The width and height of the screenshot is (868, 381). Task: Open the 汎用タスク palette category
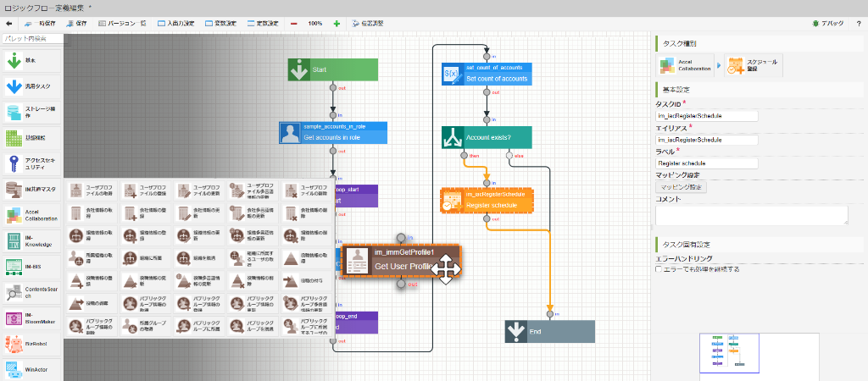pos(31,86)
